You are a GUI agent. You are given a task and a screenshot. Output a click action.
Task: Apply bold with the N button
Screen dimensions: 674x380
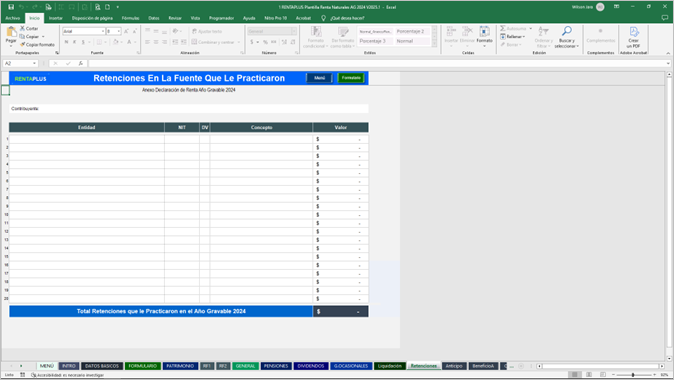[66, 42]
